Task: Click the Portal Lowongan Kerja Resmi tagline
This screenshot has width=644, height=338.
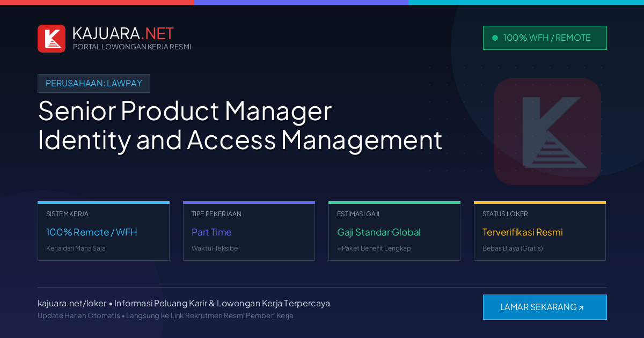Action: tap(132, 47)
